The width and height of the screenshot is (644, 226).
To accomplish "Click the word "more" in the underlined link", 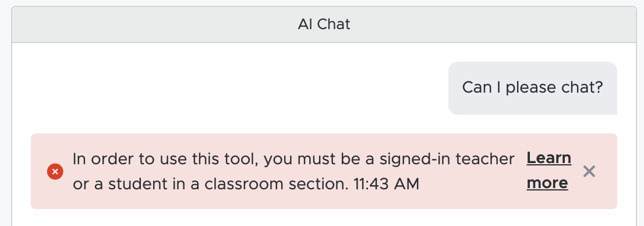I will (x=547, y=183).
